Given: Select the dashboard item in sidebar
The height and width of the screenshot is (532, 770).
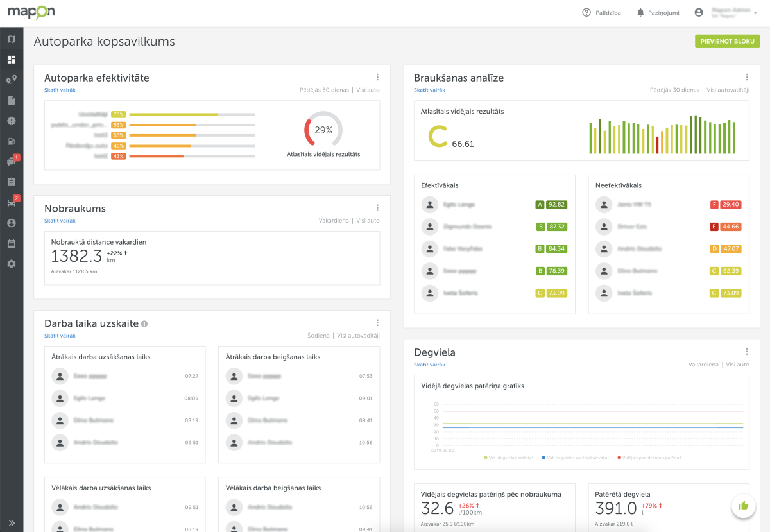Looking at the screenshot, I should click(x=12, y=60).
